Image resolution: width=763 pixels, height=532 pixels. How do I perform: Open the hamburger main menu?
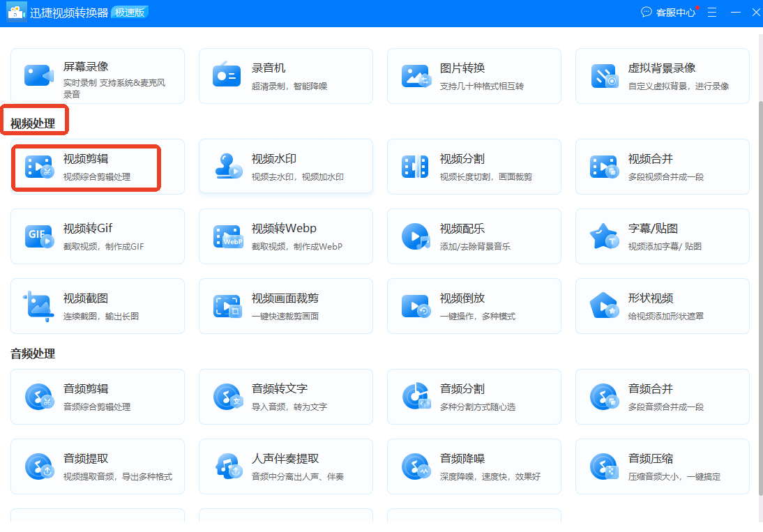[x=712, y=12]
